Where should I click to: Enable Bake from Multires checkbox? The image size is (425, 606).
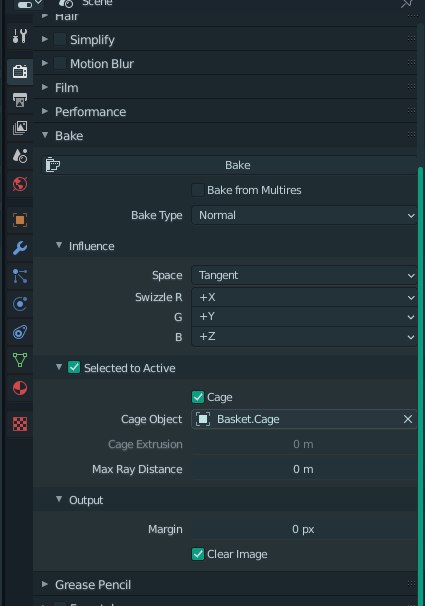pyautogui.click(x=198, y=190)
